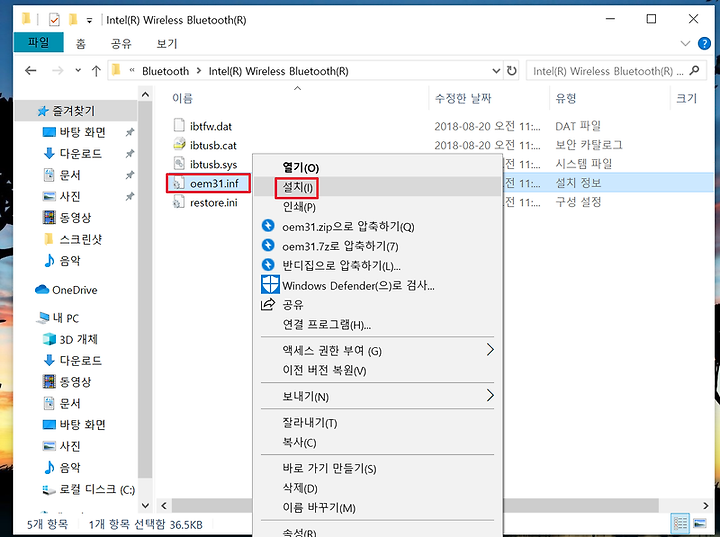720x537 pixels.
Task: Click the share icon in context menu
Action: click(268, 304)
